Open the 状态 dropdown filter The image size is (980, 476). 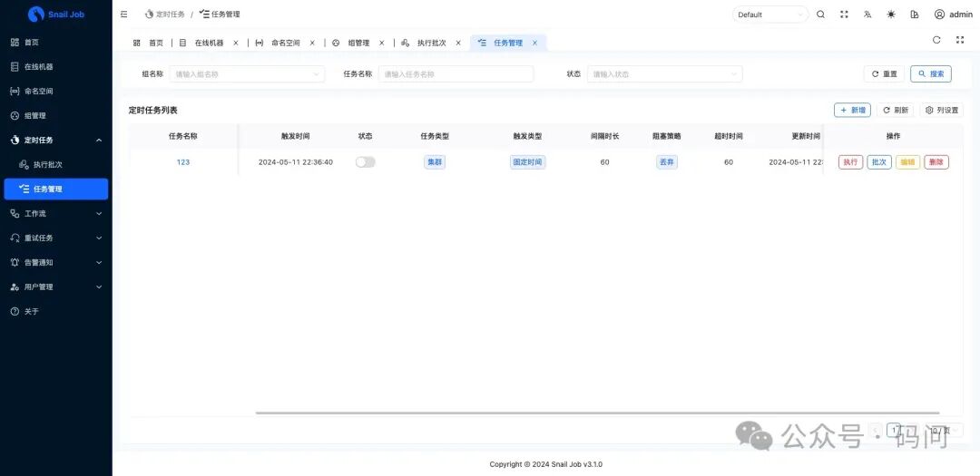(x=664, y=73)
